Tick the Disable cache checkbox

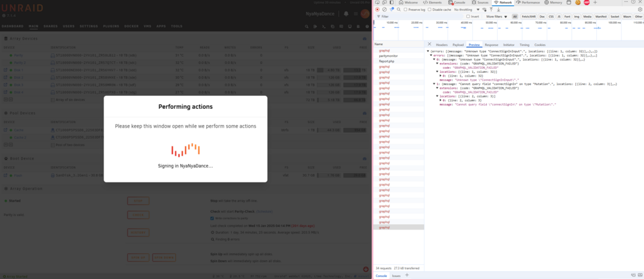pos(430,10)
